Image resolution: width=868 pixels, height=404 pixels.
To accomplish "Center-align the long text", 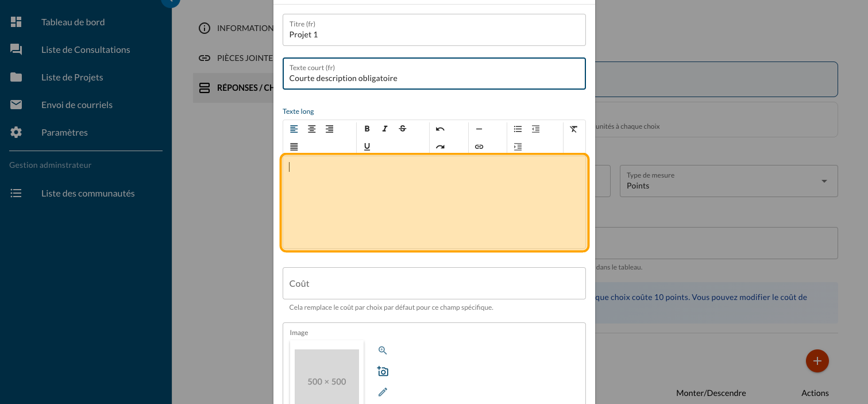I will point(312,129).
